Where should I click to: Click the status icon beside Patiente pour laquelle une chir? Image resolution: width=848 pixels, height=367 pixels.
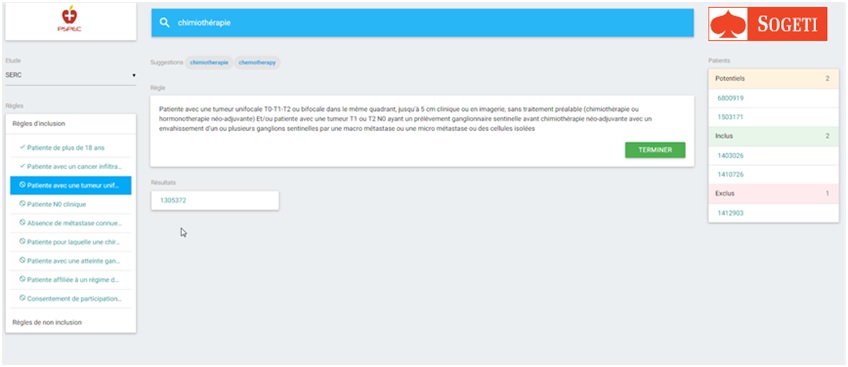(x=22, y=242)
